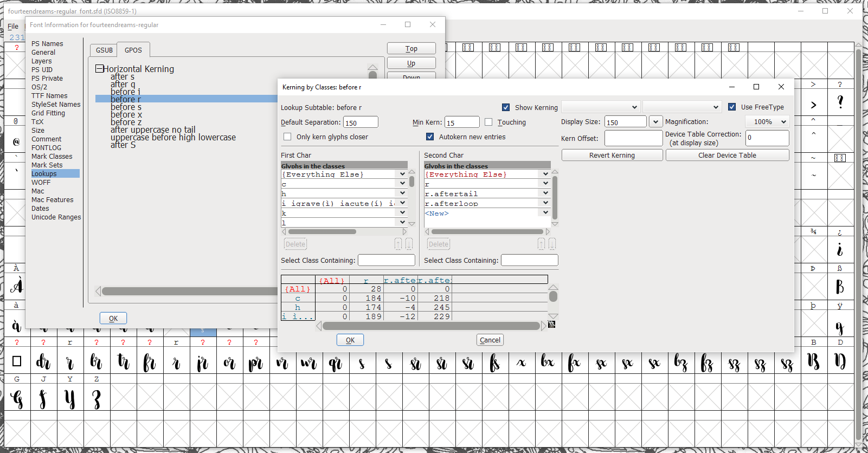Image resolution: width=868 pixels, height=453 pixels.
Task: Disable Autokern new entries
Action: coord(430,137)
